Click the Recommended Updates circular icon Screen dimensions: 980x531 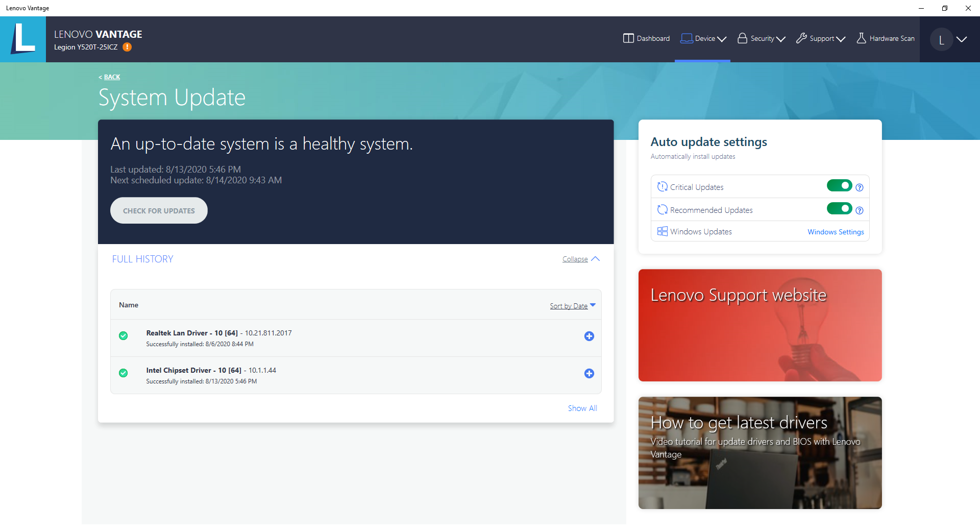[x=663, y=210]
